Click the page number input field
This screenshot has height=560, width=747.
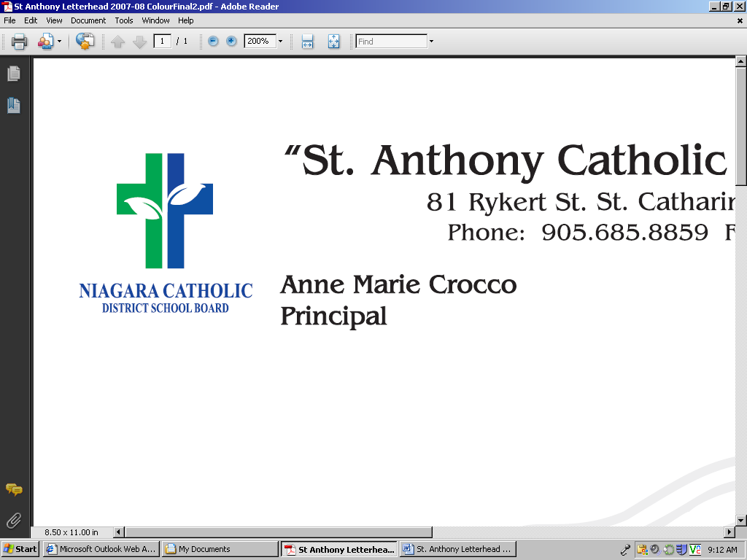(162, 42)
